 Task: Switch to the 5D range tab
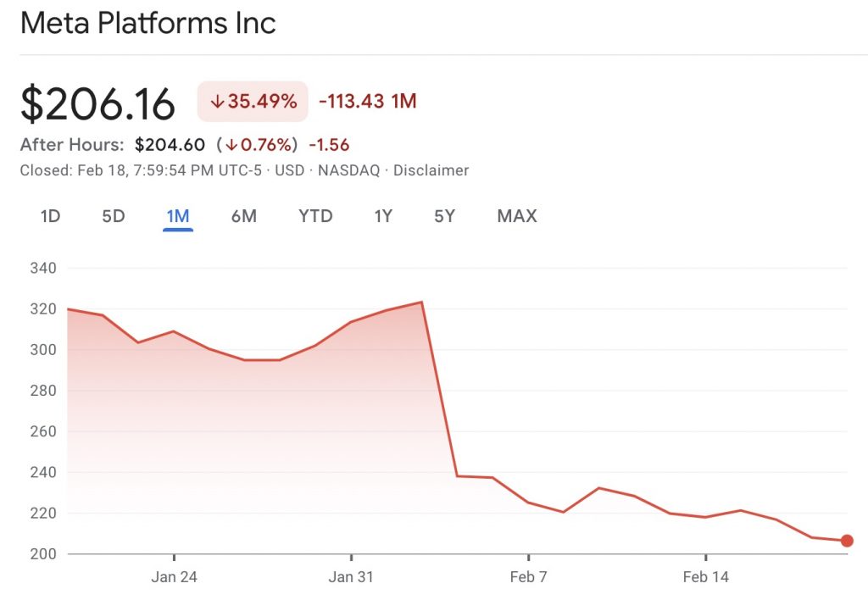tap(114, 216)
